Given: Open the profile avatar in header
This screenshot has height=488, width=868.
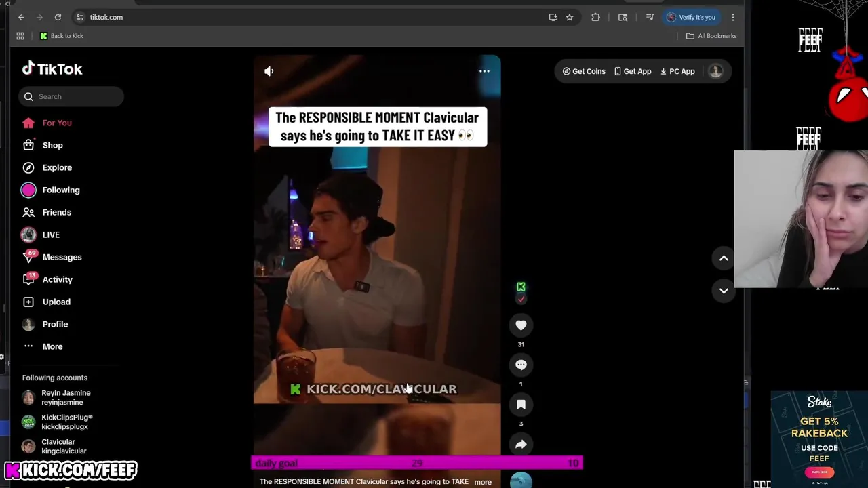Looking at the screenshot, I should point(715,71).
